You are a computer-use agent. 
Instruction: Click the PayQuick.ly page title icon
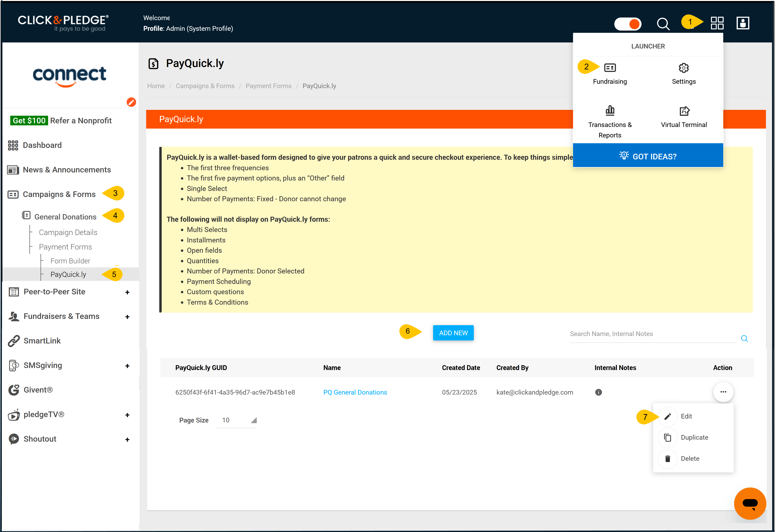coord(153,63)
